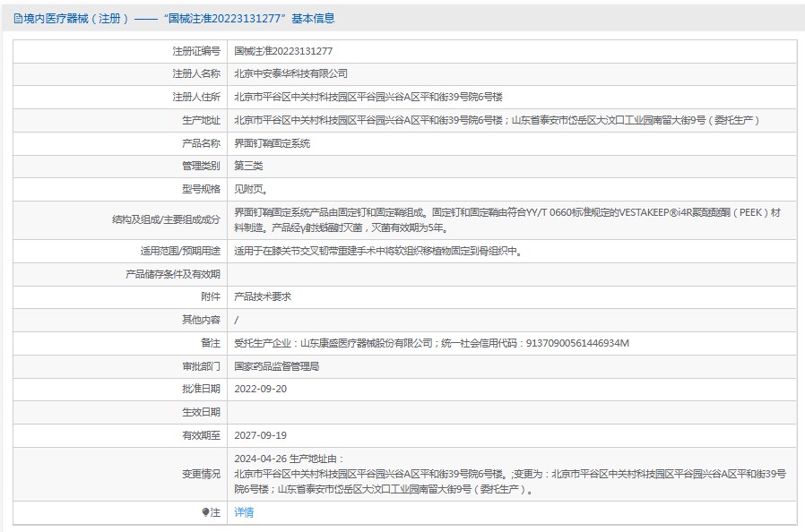Click the 其他内容 row label
Image resolution: width=805 pixels, height=532 pixels.
point(201,320)
